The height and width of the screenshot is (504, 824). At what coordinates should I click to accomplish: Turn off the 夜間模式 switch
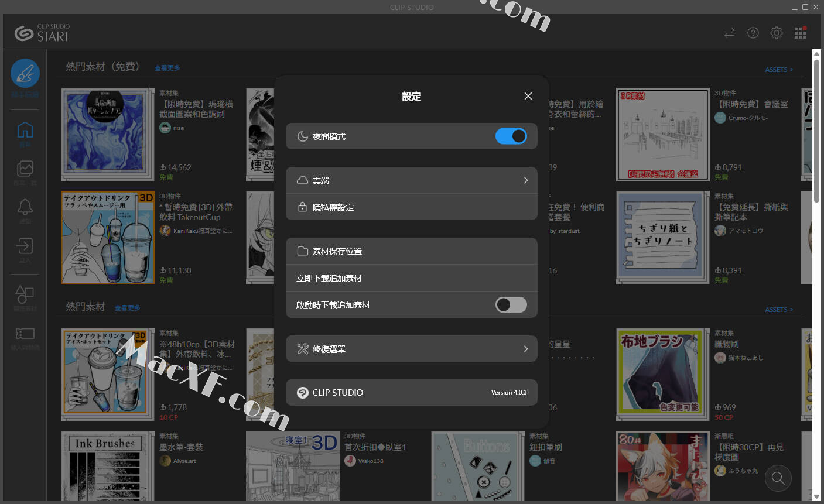click(x=511, y=136)
